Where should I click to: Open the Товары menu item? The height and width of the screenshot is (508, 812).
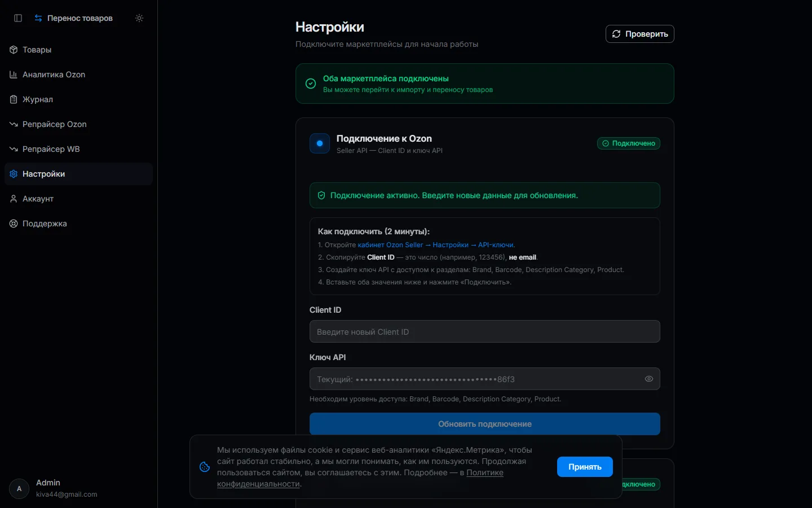coord(78,50)
